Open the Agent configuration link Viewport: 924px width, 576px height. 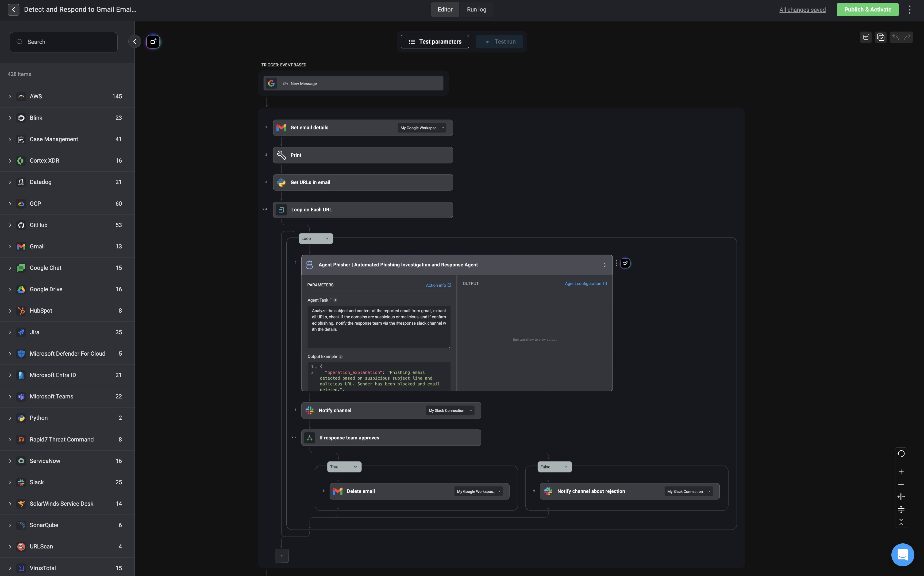pos(586,284)
